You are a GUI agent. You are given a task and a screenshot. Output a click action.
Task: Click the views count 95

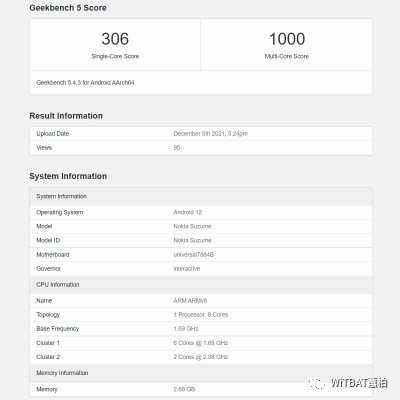tap(177, 148)
